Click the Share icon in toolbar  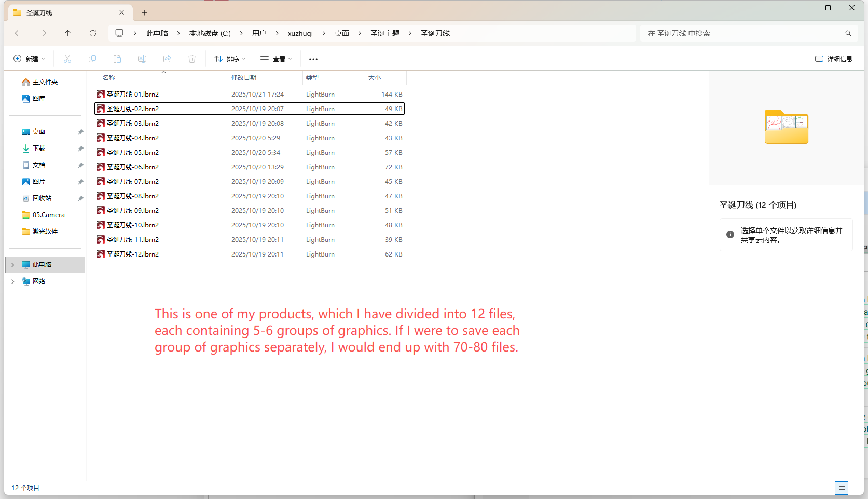tap(167, 59)
